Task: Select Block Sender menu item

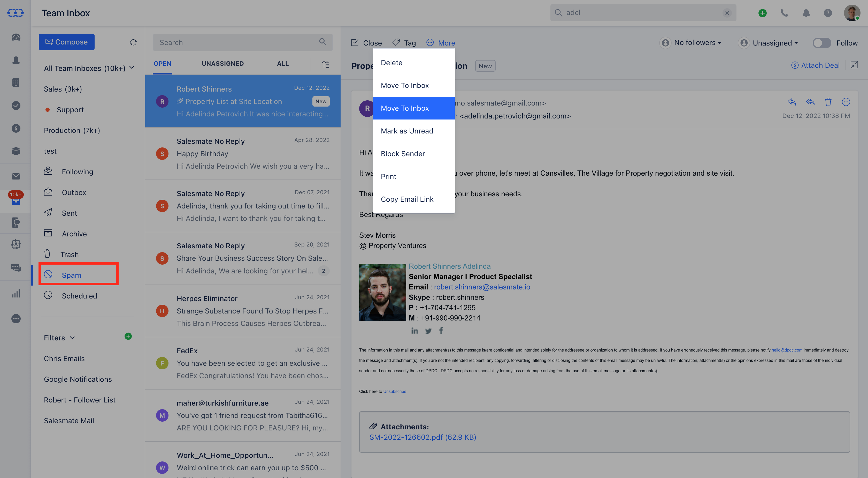Action: (x=414, y=154)
